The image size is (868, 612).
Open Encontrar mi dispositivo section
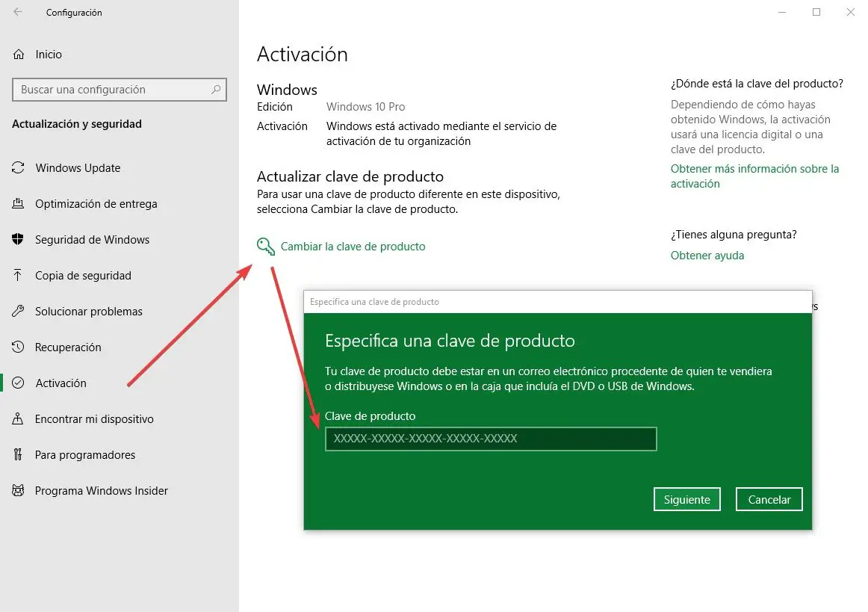coord(94,419)
